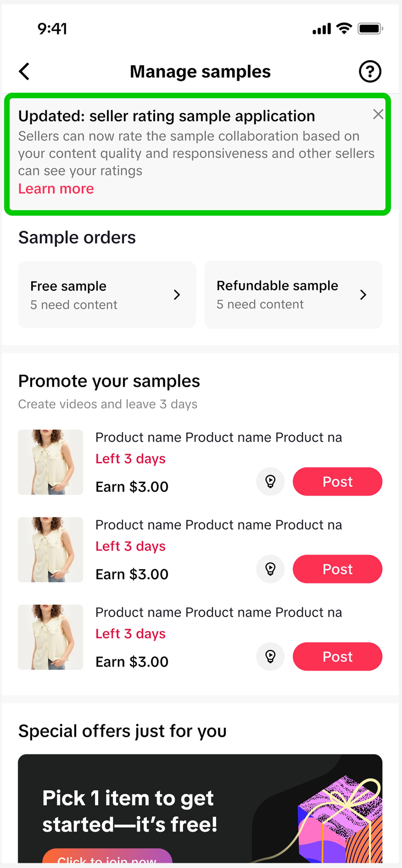
Task: Tap the back arrow icon
Action: pos(24,71)
